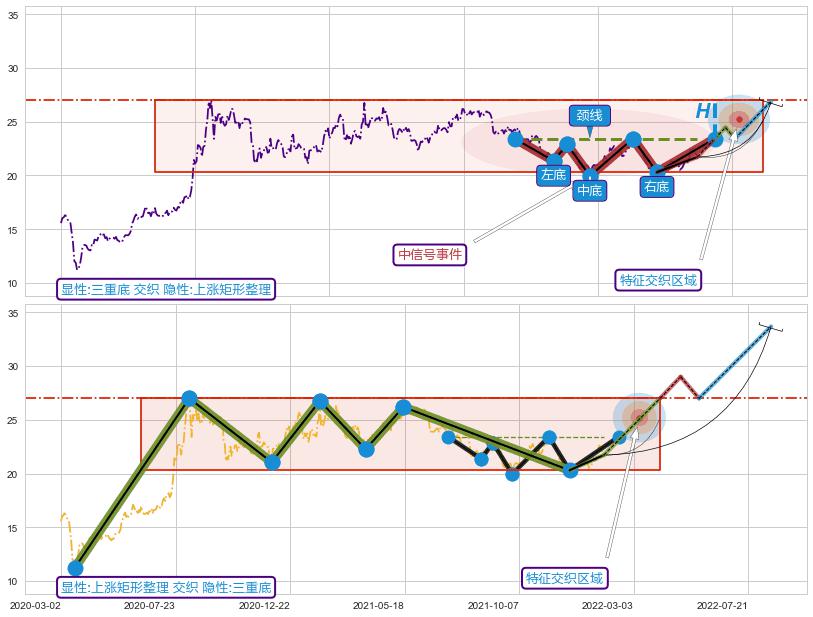The image size is (813, 617).
Task: Select the 右底 label box
Action: click(x=656, y=186)
